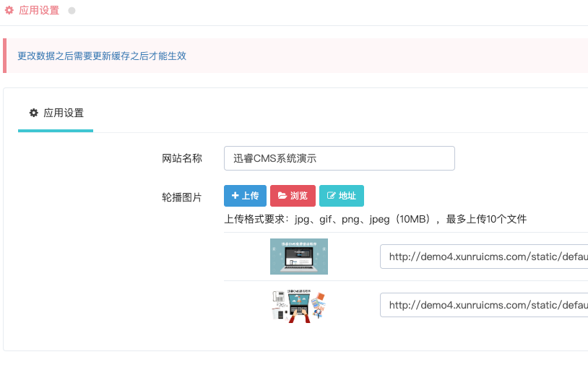Click the red 浏览 browse button
The image size is (588, 383).
click(293, 196)
